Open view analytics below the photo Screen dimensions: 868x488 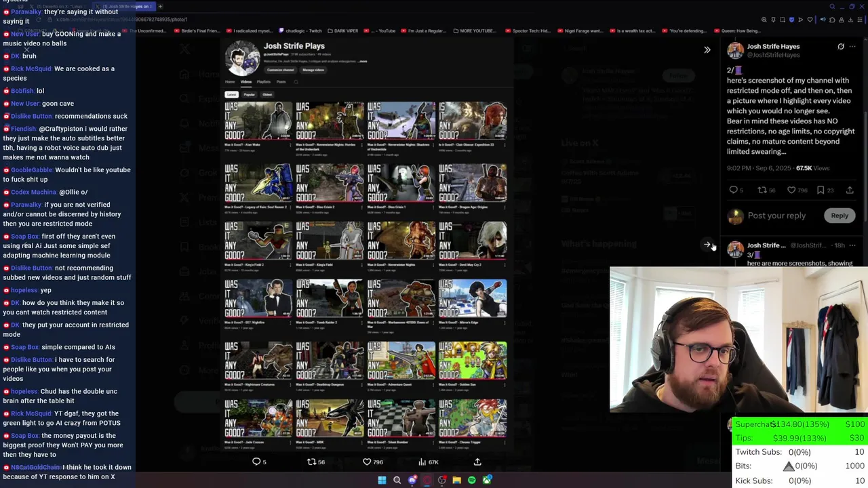point(422,462)
